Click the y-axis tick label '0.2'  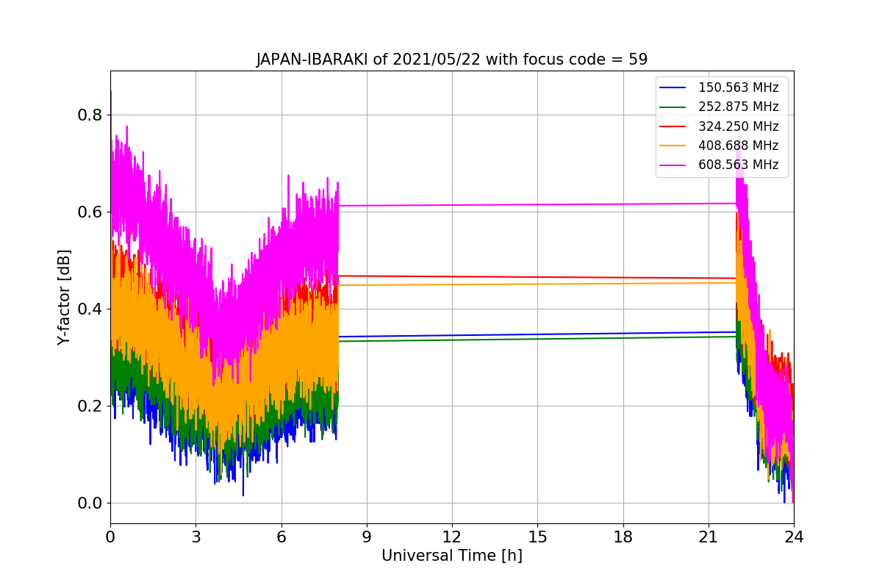click(90, 406)
